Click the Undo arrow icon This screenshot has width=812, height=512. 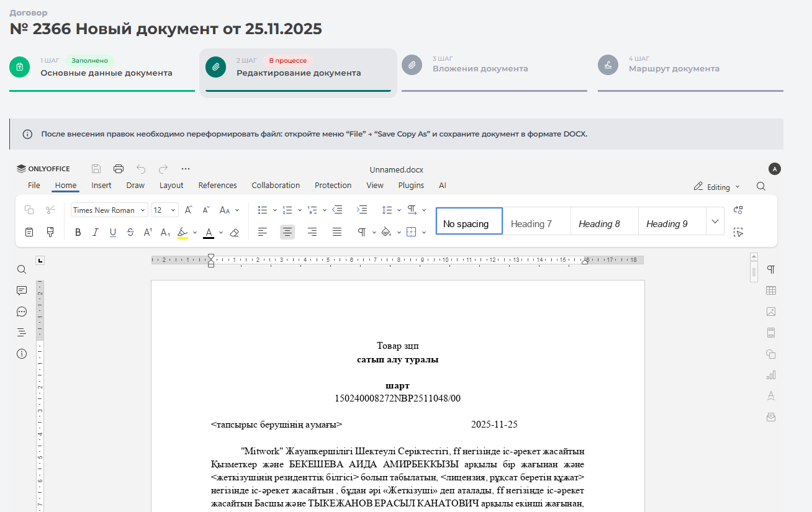141,169
